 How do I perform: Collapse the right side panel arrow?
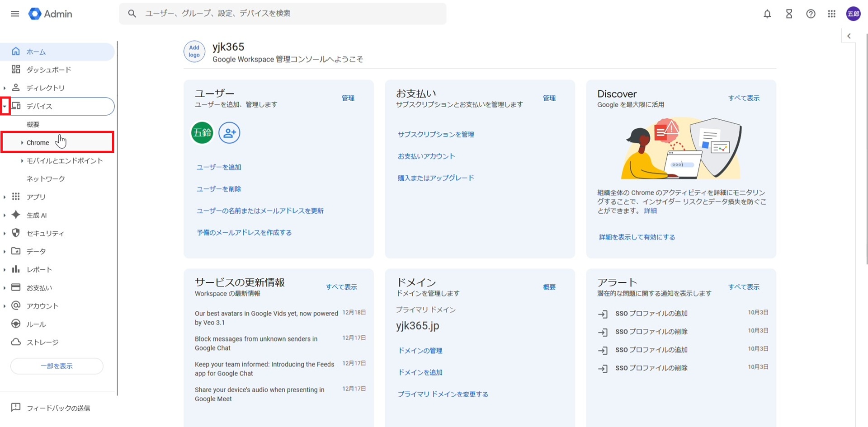click(x=849, y=36)
